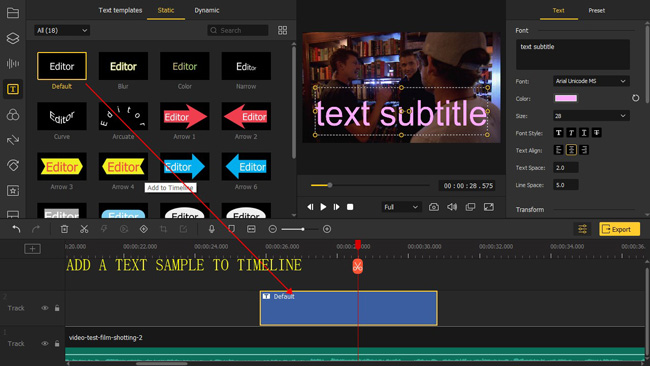
Task: Select the Default clip on the timeline
Action: [349, 308]
